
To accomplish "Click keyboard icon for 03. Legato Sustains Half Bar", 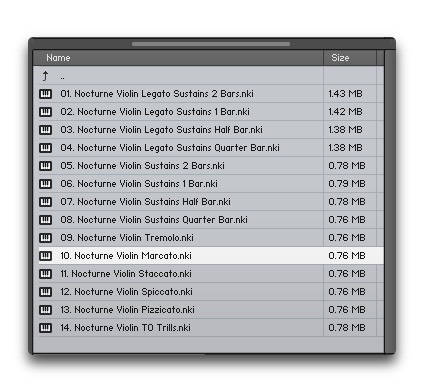I will click(x=45, y=130).
